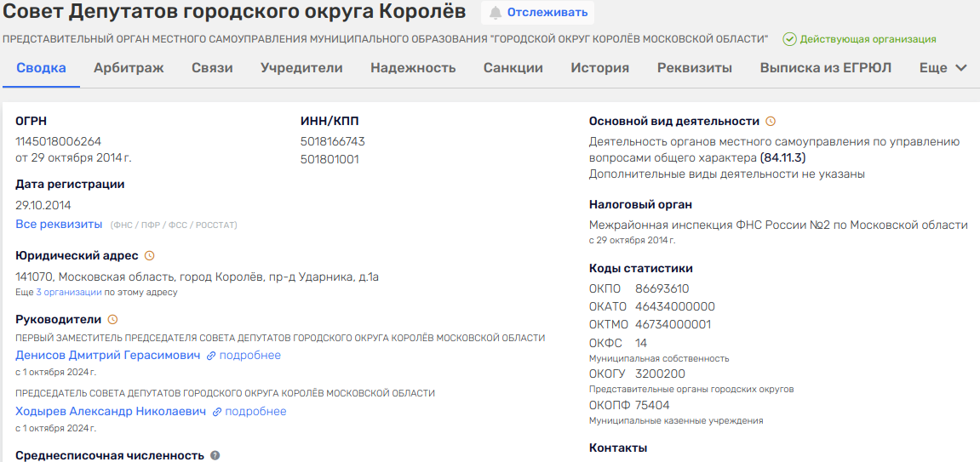This screenshot has height=462, width=980.
Task: Expand the Еще dropdown menu
Action: (943, 68)
